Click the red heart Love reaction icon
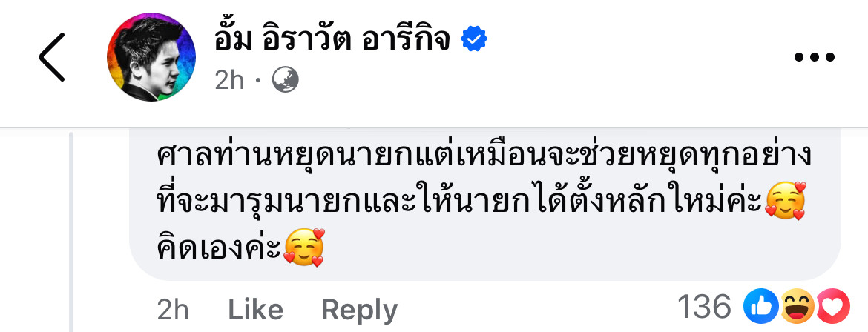This screenshot has height=332, width=868. tap(832, 306)
